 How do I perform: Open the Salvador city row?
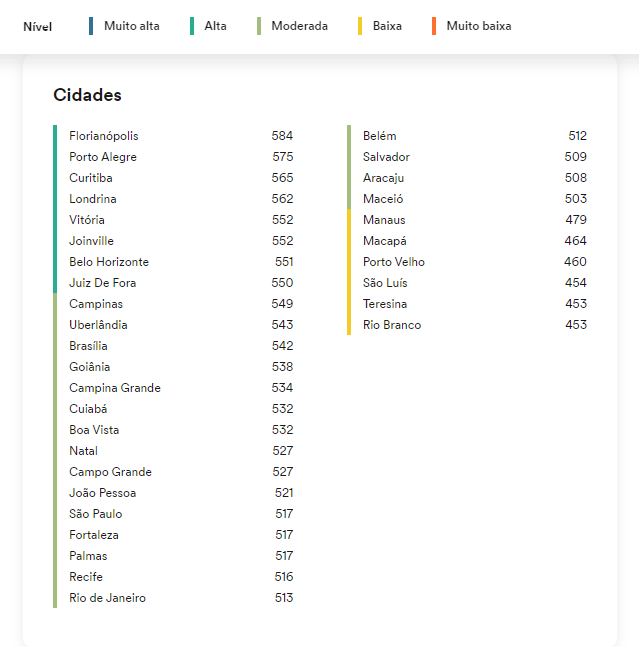tap(386, 157)
